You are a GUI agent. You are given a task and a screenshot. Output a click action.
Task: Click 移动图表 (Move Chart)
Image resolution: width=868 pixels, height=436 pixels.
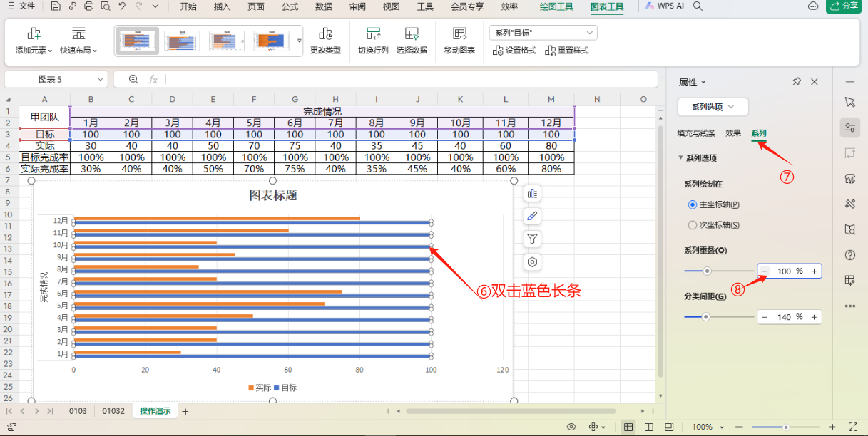pyautogui.click(x=459, y=41)
